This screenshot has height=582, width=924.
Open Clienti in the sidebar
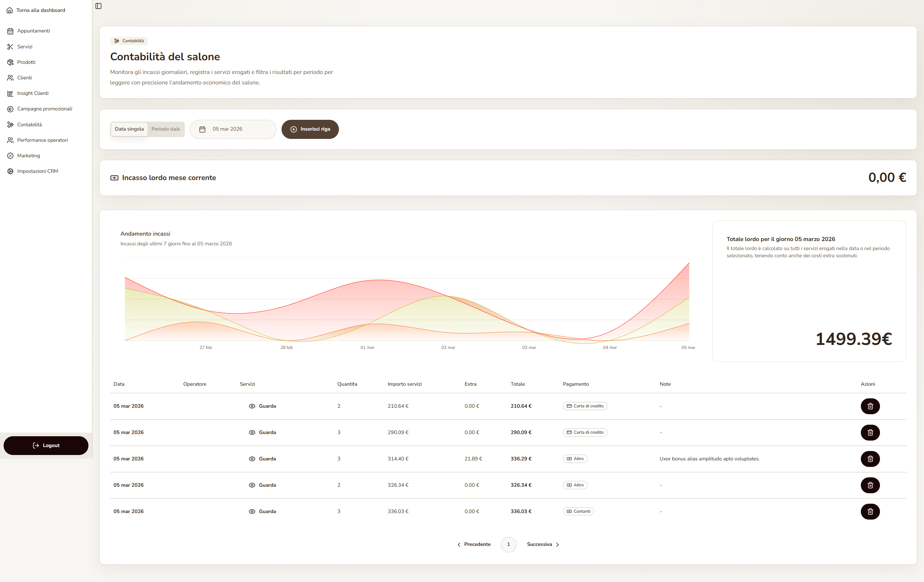coord(46,78)
